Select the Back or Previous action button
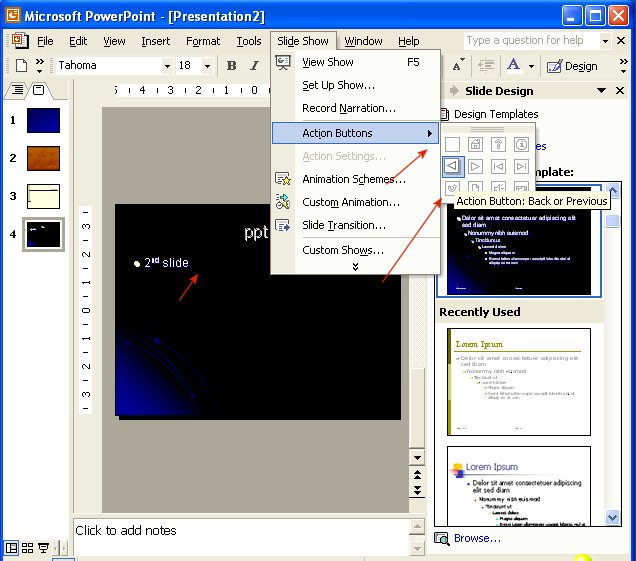The image size is (636, 561). click(453, 166)
